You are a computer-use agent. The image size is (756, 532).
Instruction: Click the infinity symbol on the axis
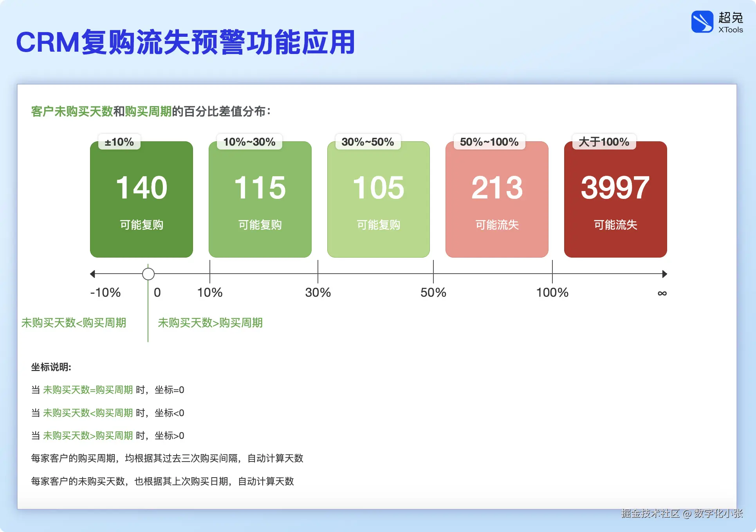point(662,293)
